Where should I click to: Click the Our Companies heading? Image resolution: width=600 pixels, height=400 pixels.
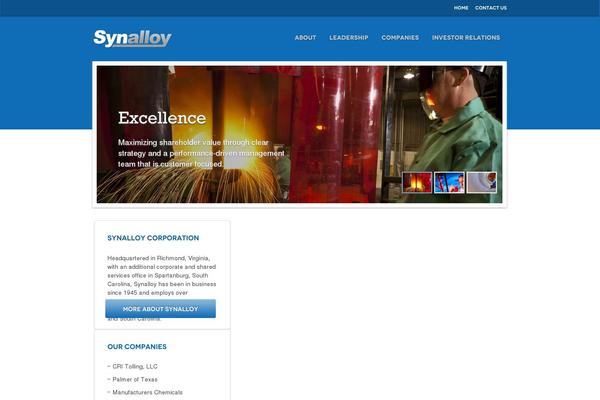click(137, 346)
